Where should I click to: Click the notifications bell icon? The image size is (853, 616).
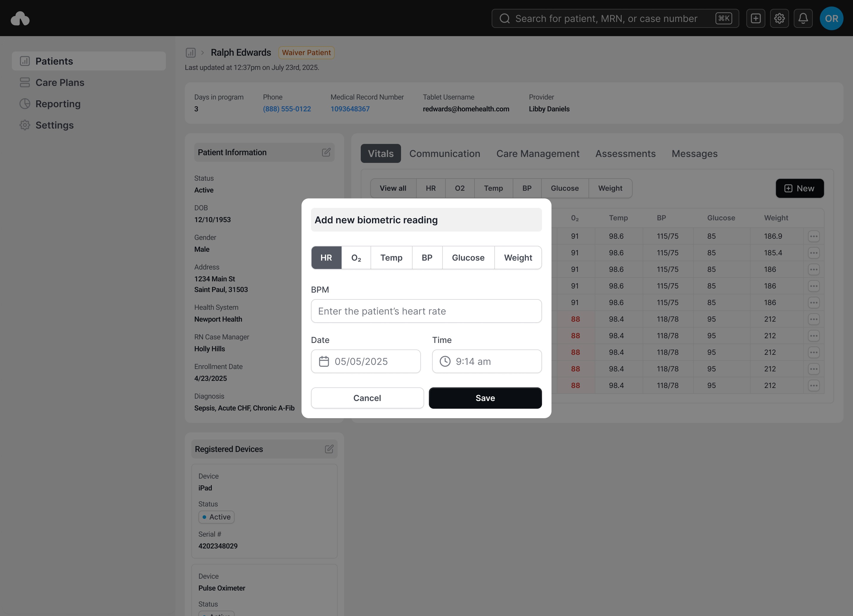pos(803,18)
